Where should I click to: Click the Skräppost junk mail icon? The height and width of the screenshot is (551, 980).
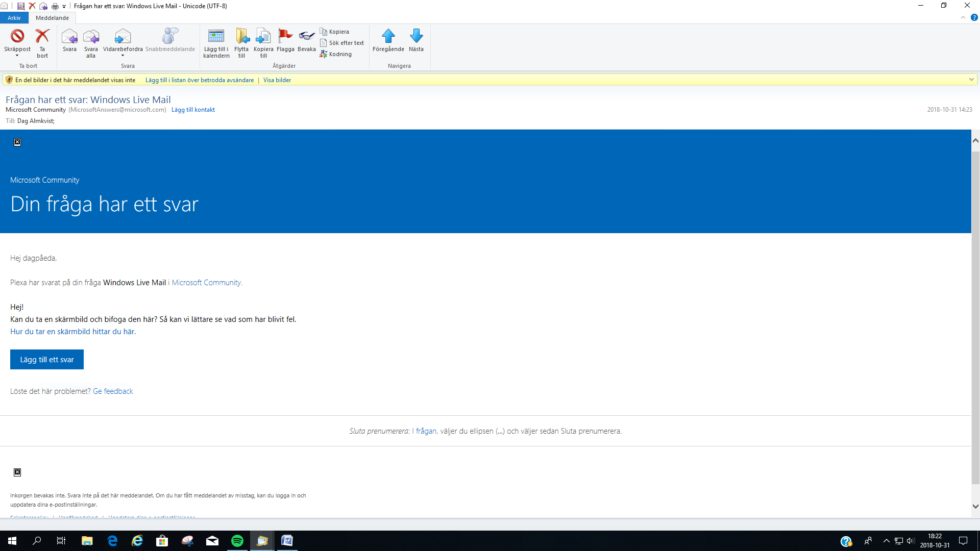17,36
